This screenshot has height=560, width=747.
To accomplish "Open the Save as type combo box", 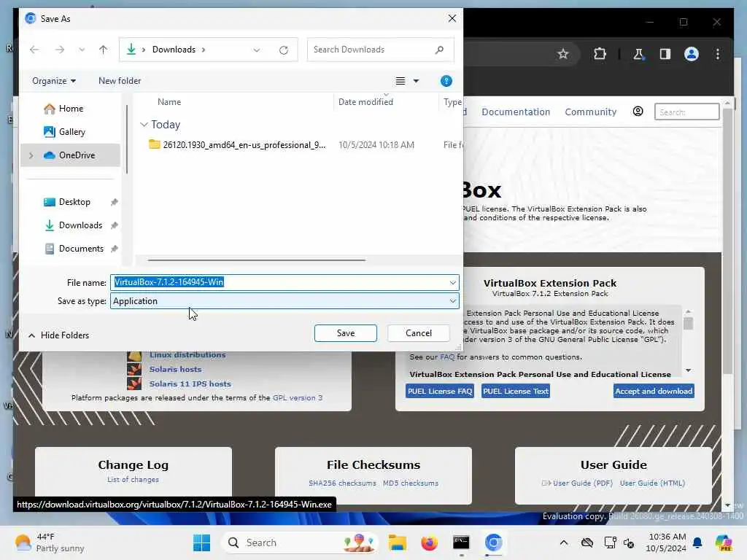I will 285,301.
